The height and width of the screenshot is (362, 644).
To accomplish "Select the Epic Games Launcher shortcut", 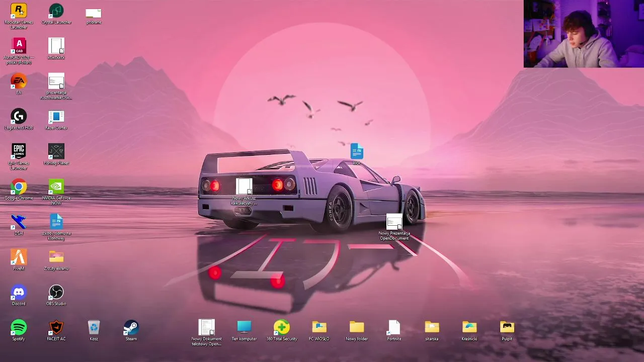I will [x=19, y=156].
